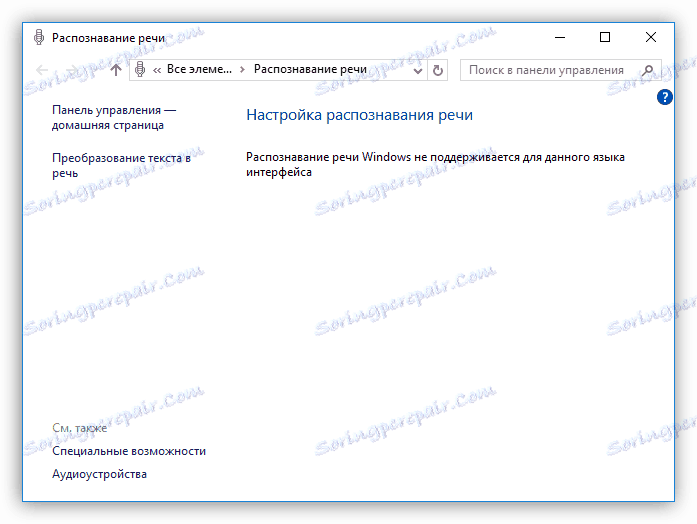Open Все элеме... breadcrumb item
The width and height of the screenshot is (697, 524).
[x=199, y=69]
